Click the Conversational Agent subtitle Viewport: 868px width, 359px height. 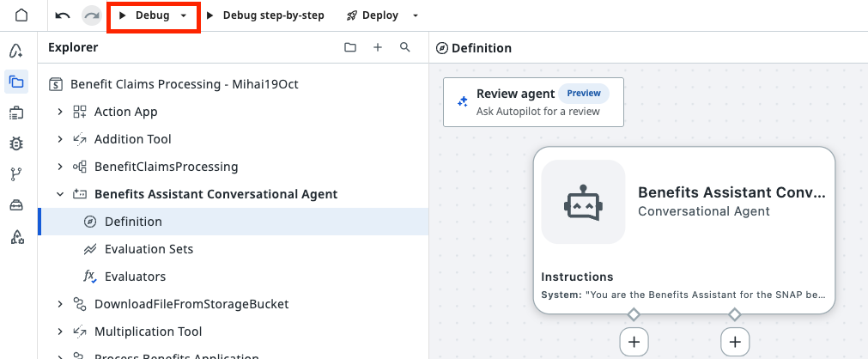coord(704,211)
